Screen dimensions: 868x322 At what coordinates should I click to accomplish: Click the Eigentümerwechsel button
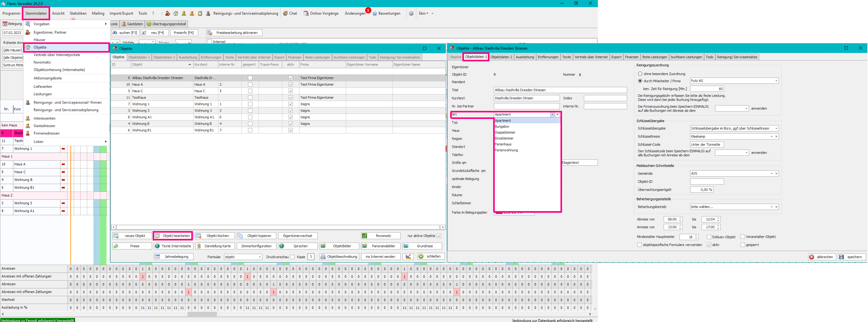tap(298, 236)
